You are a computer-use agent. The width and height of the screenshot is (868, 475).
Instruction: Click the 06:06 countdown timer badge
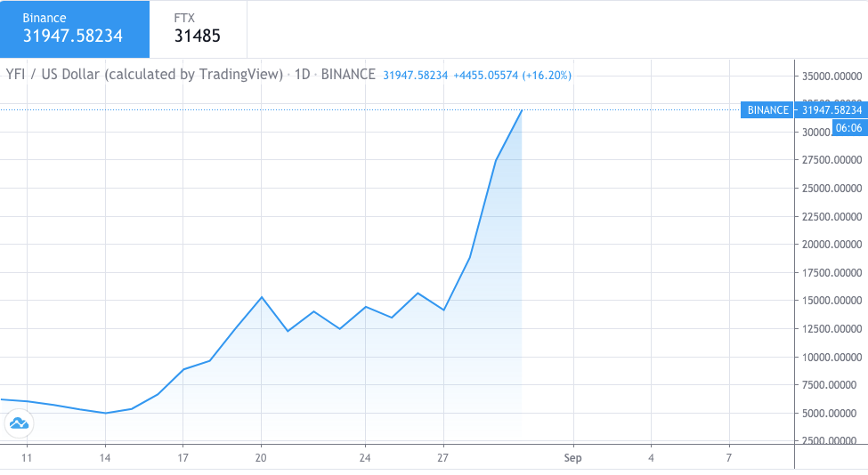[848, 128]
